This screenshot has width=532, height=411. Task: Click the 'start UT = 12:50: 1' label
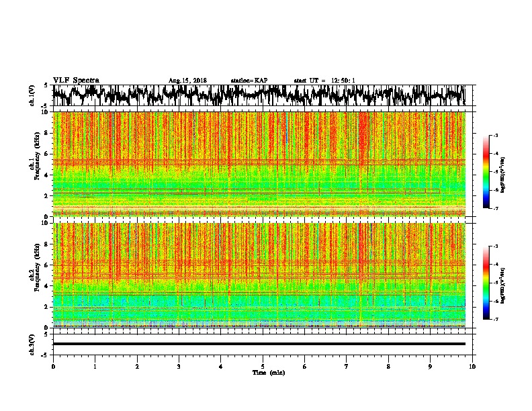[324, 81]
